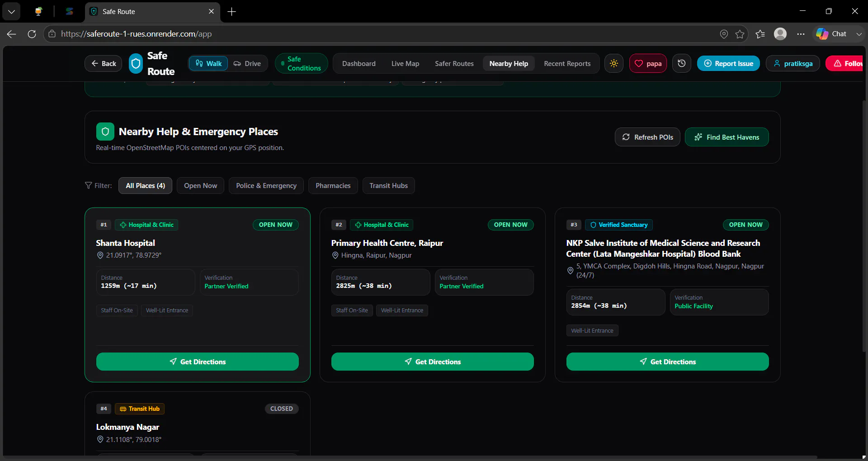This screenshot has width=868, height=461.
Task: Switch to the first pinned browser tab
Action: (x=39, y=11)
